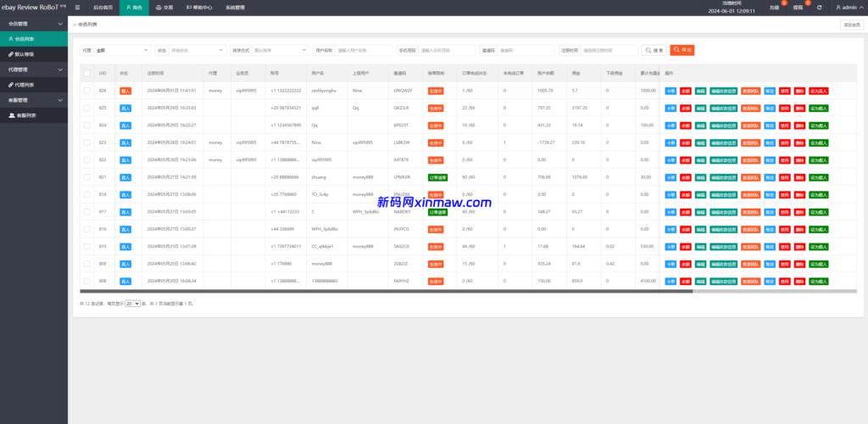Click the hamburger menu collapse icon
The height and width of the screenshot is (424, 868).
pos(76,7)
